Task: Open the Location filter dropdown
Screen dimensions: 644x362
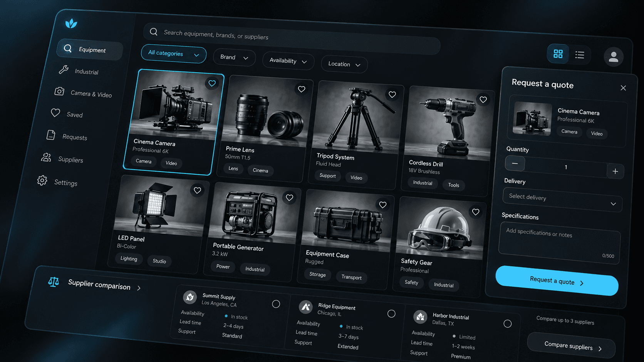Action: [x=344, y=65]
